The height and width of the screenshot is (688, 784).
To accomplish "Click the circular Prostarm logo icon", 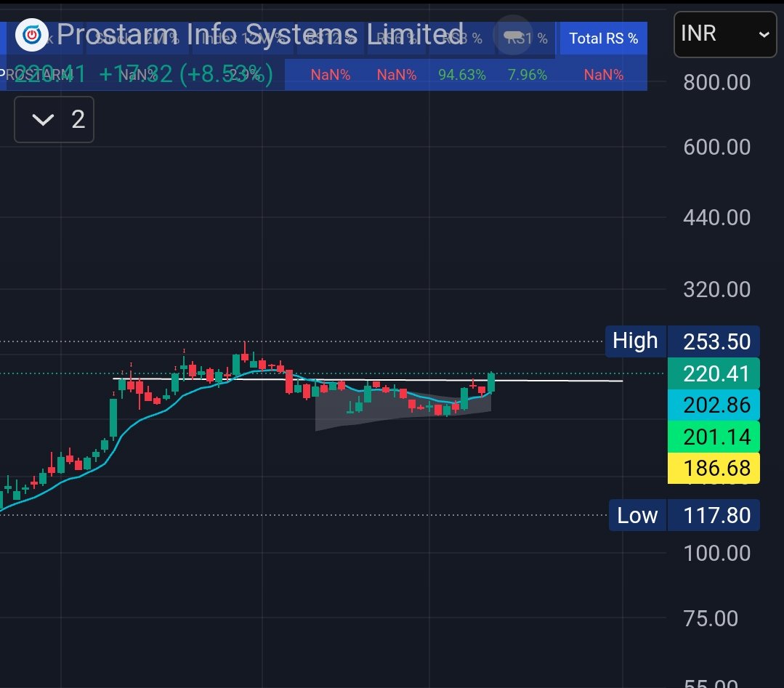I will [x=32, y=34].
